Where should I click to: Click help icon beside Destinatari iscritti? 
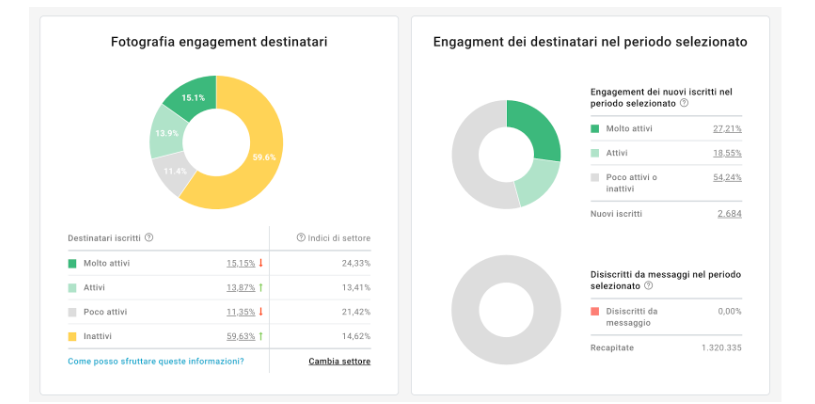(x=149, y=238)
